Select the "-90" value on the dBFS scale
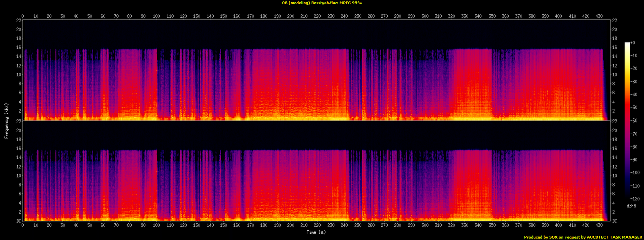The image size is (644, 240). click(x=635, y=160)
